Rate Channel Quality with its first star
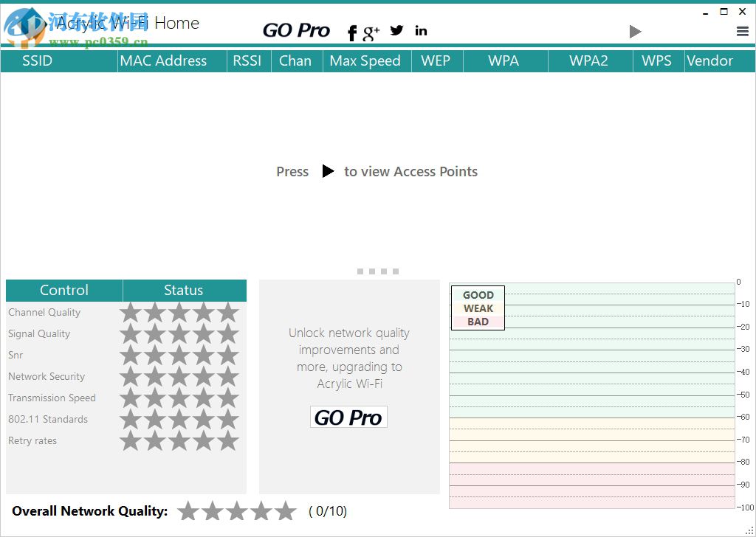 (x=130, y=312)
